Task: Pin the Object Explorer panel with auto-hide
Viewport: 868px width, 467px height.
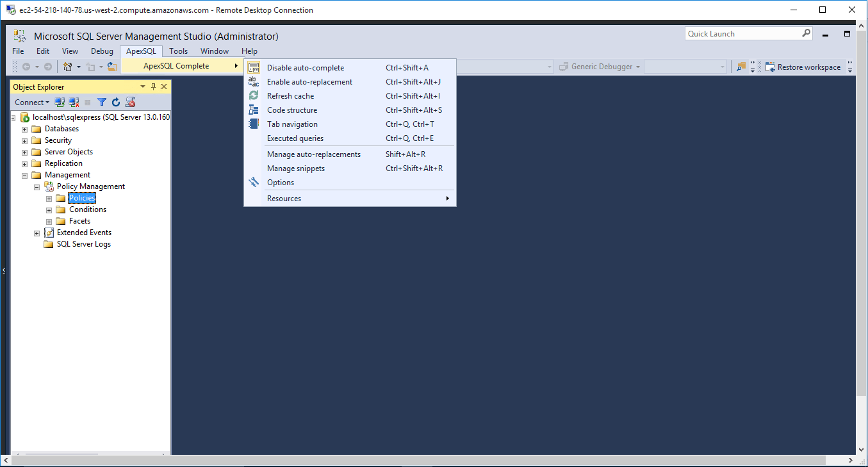Action: (153, 87)
